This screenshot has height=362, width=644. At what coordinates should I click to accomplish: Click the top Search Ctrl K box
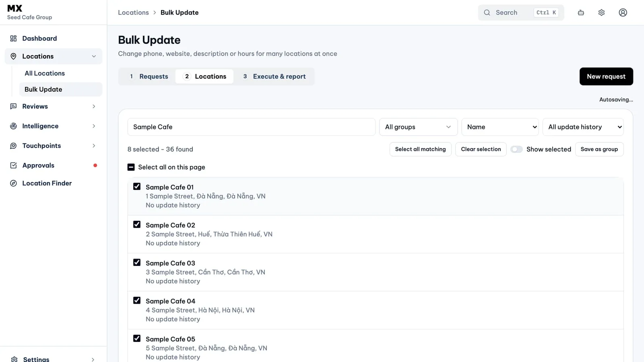coord(521,12)
